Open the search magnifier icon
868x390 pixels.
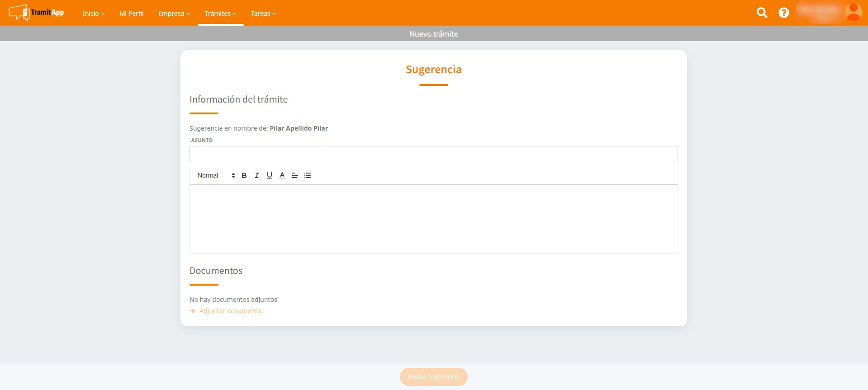click(x=762, y=13)
